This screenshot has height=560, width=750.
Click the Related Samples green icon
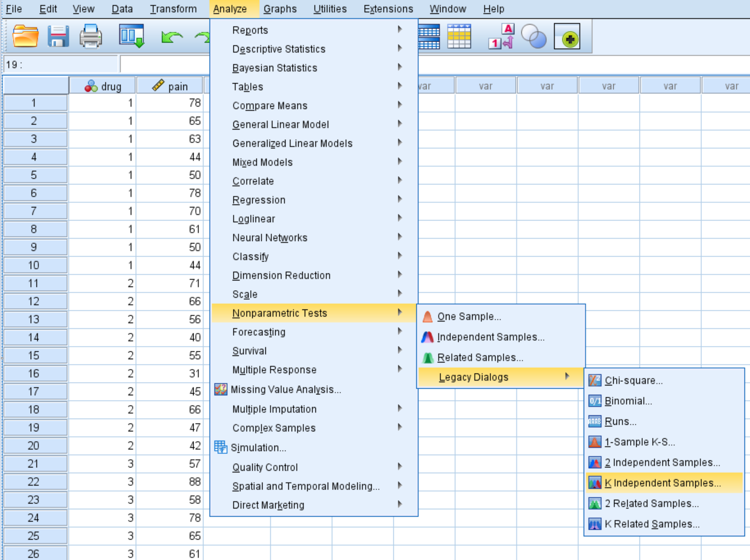(428, 357)
